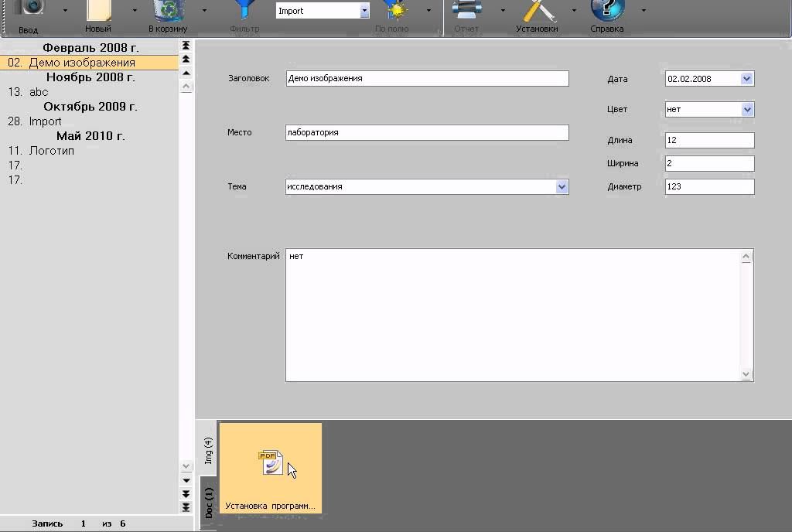Click the comment box scroll up arrow

tap(746, 257)
